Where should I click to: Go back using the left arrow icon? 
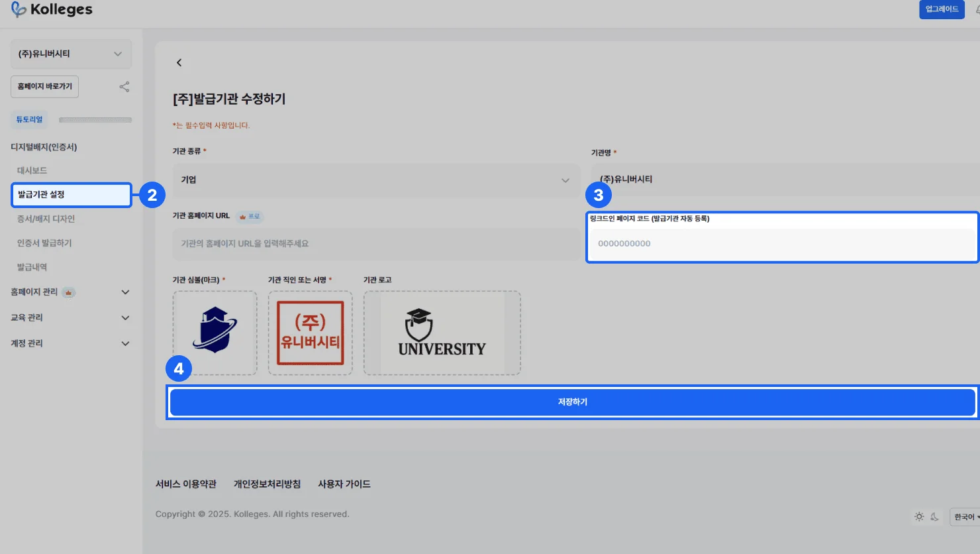coord(179,62)
